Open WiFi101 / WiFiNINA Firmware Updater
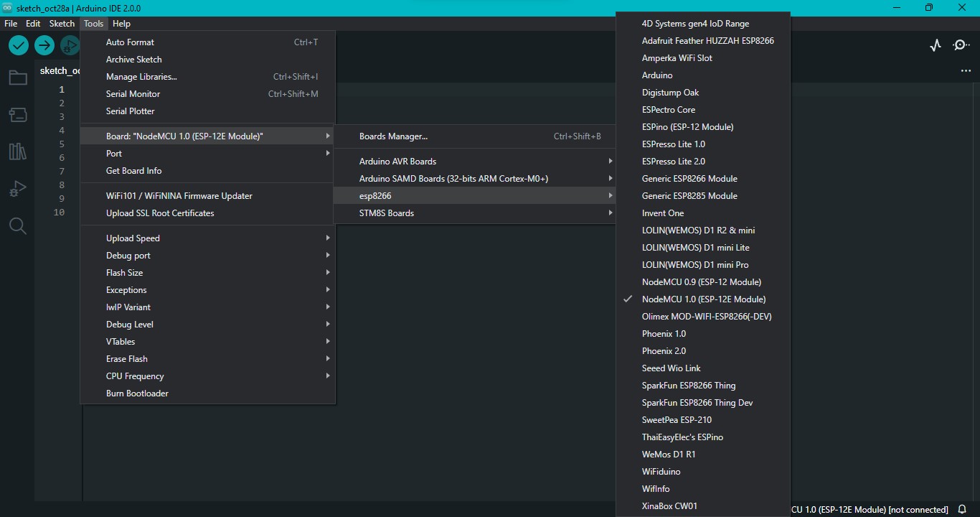 [208, 196]
